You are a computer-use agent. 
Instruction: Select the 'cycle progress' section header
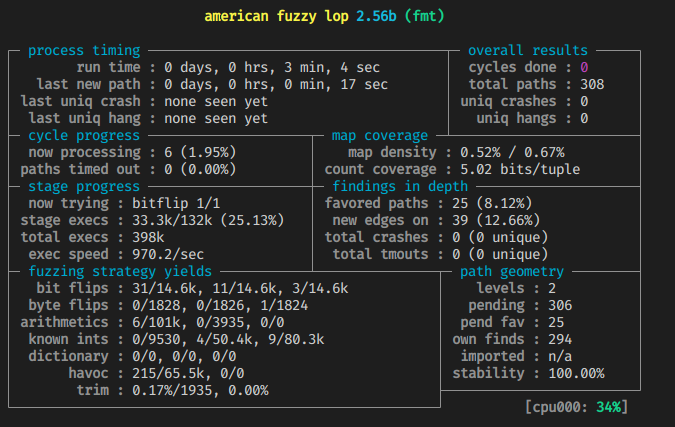tap(84, 136)
